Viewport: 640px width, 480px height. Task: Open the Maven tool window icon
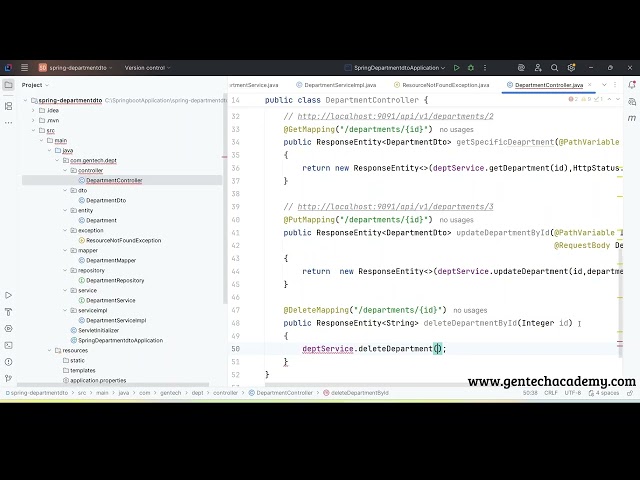[x=632, y=118]
